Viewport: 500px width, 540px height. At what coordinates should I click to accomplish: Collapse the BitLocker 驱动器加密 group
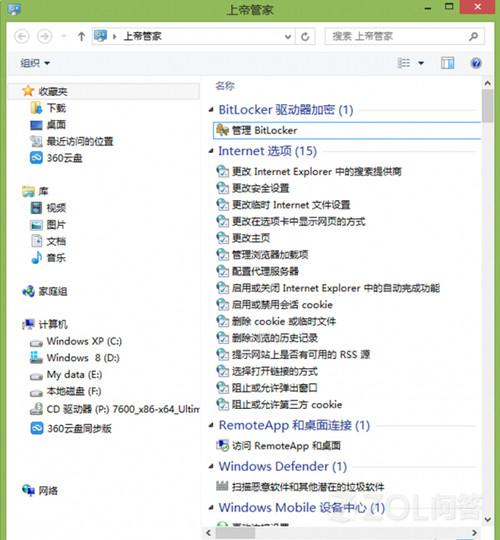(211, 110)
